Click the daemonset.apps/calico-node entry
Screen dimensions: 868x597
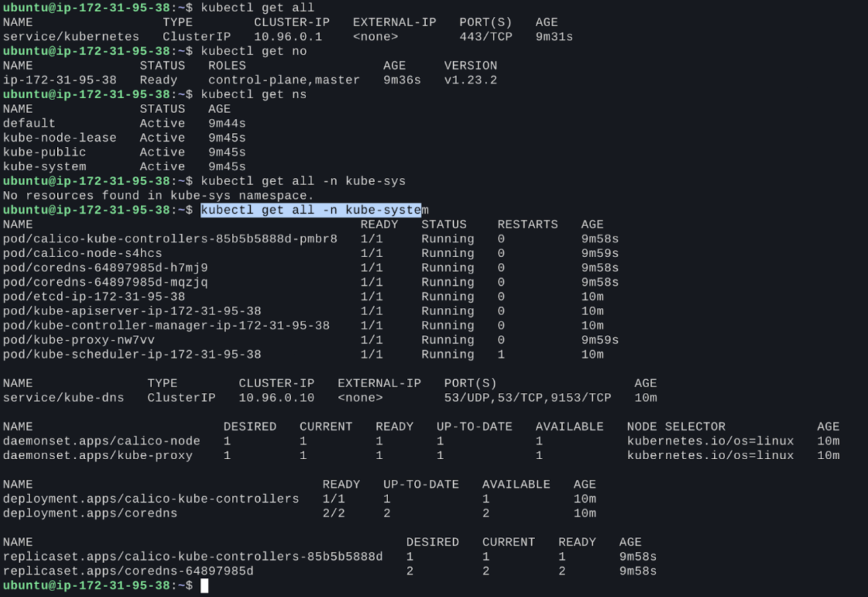click(x=101, y=441)
